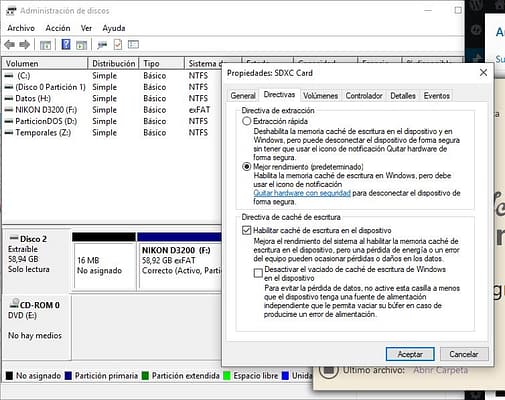Click the Forward arrow toolbar icon

tap(24, 44)
